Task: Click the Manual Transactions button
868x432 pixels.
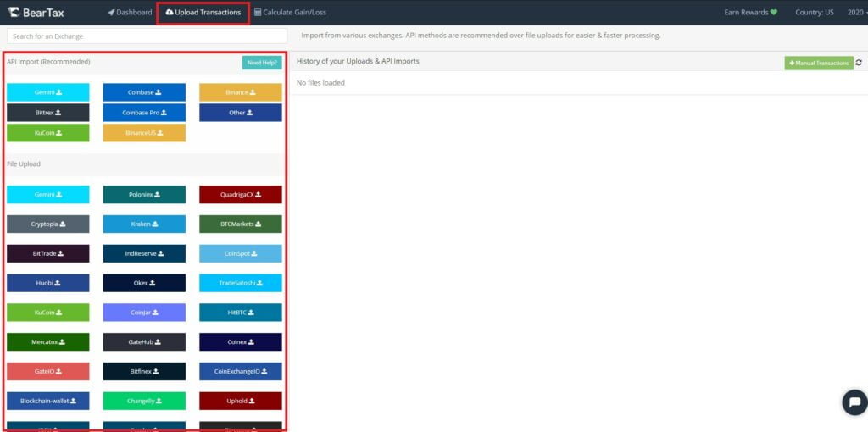Action: coord(819,63)
